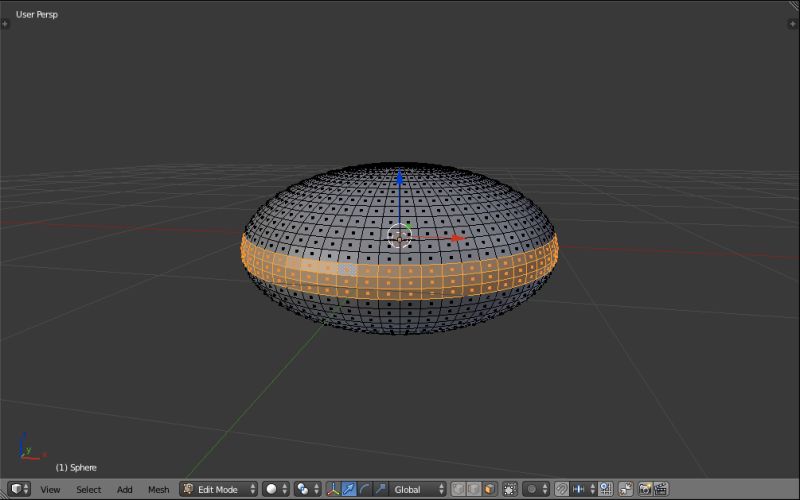Screen dimensions: 800x500
Task: Click the (1) Sphere object label
Action: [76, 467]
